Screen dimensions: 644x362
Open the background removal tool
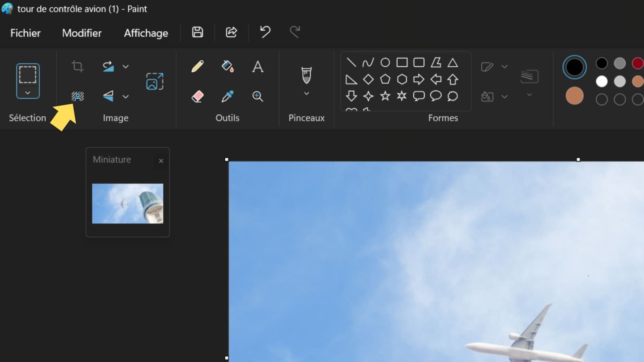(x=77, y=96)
